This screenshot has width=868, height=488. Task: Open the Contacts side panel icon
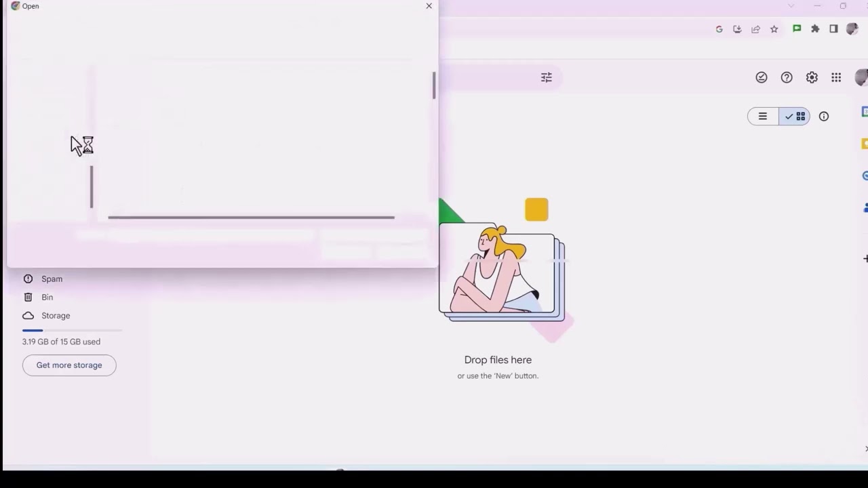click(x=865, y=208)
